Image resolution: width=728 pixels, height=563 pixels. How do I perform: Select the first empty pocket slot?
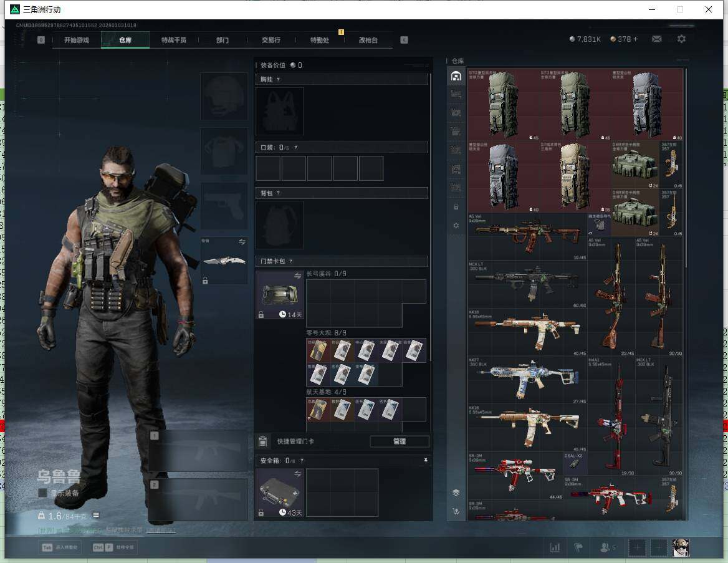(268, 168)
